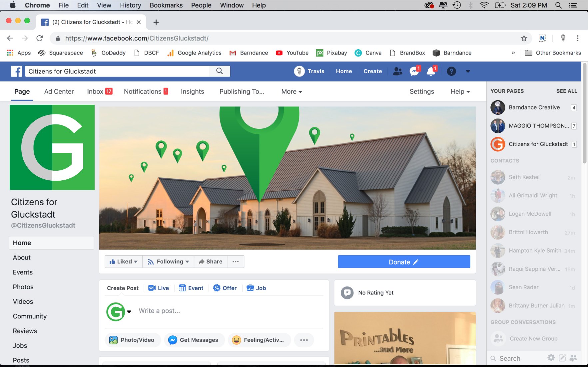
Task: Click the chat settings gear icon
Action: click(551, 358)
